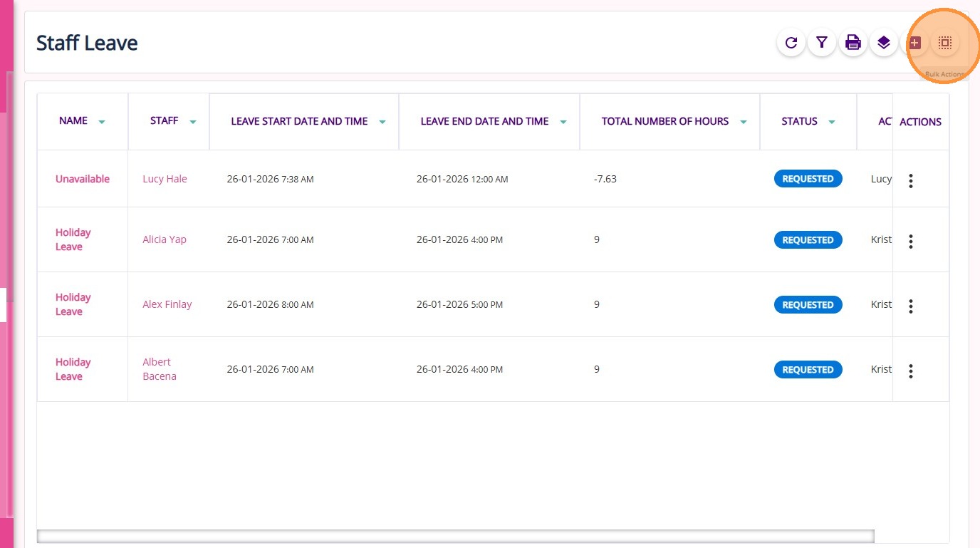Open the Bulk Actions icon
Viewport: 980px width, 548px height.
[x=945, y=43]
